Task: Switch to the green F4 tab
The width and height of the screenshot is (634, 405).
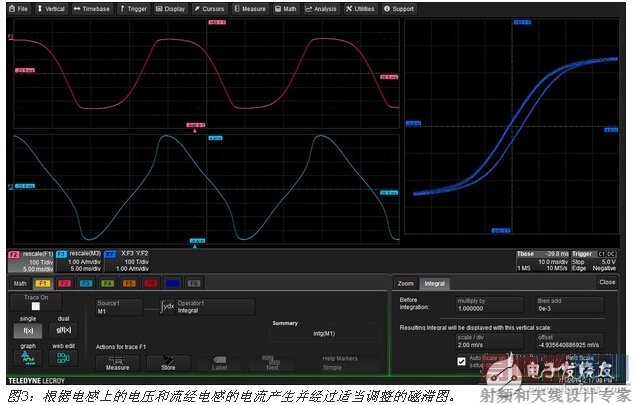Action: pos(108,283)
